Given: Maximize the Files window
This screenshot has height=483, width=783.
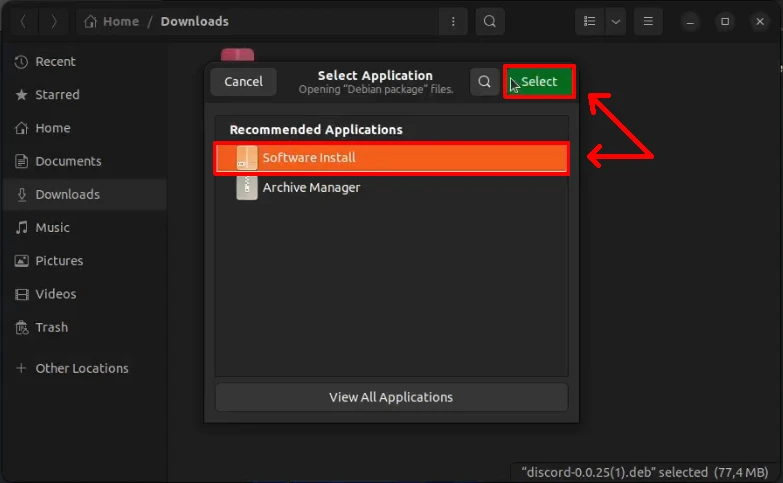Looking at the screenshot, I should pyautogui.click(x=725, y=21).
